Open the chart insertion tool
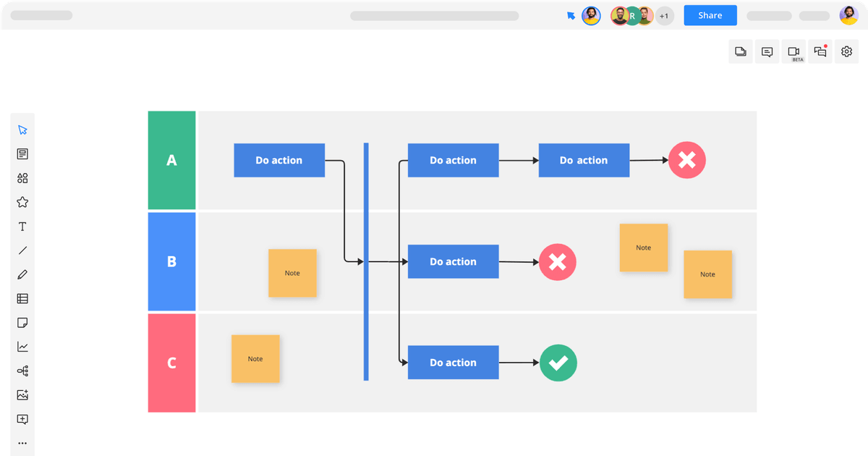Viewport: 868px width, 456px height. click(x=22, y=346)
